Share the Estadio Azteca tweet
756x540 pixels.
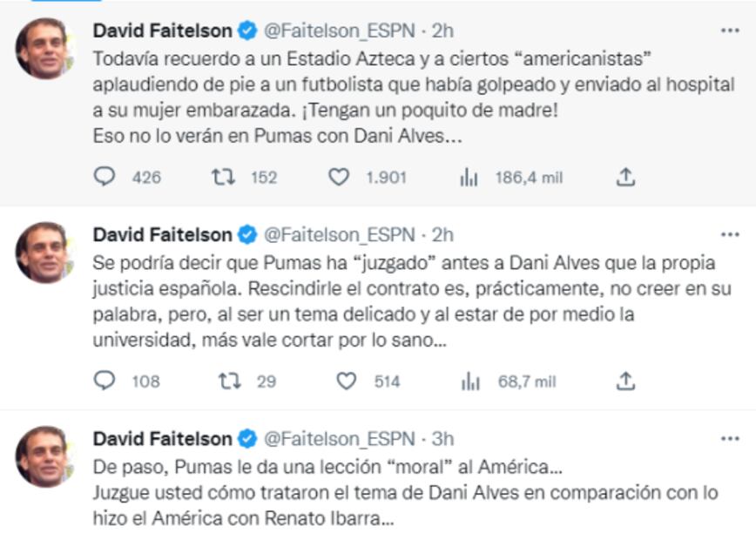click(x=624, y=177)
